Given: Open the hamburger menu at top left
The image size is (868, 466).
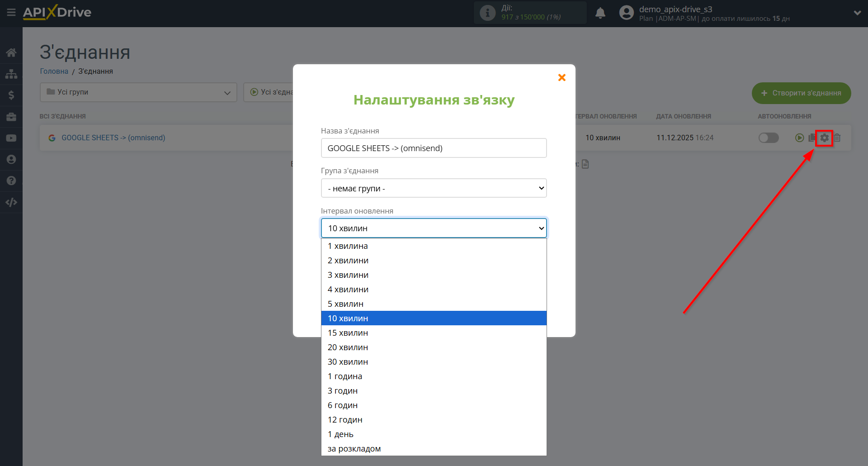Looking at the screenshot, I should coord(11,12).
